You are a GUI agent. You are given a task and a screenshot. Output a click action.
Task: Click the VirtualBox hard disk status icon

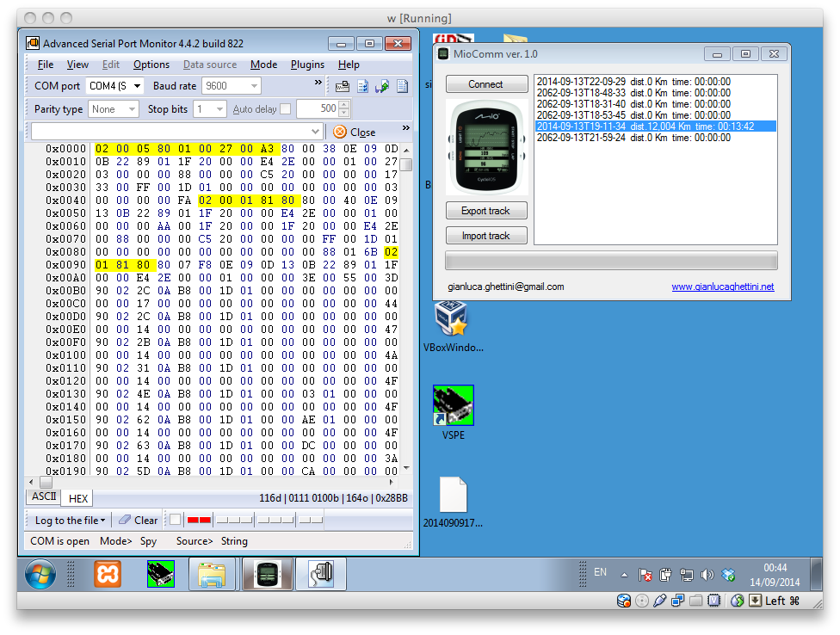pos(624,601)
